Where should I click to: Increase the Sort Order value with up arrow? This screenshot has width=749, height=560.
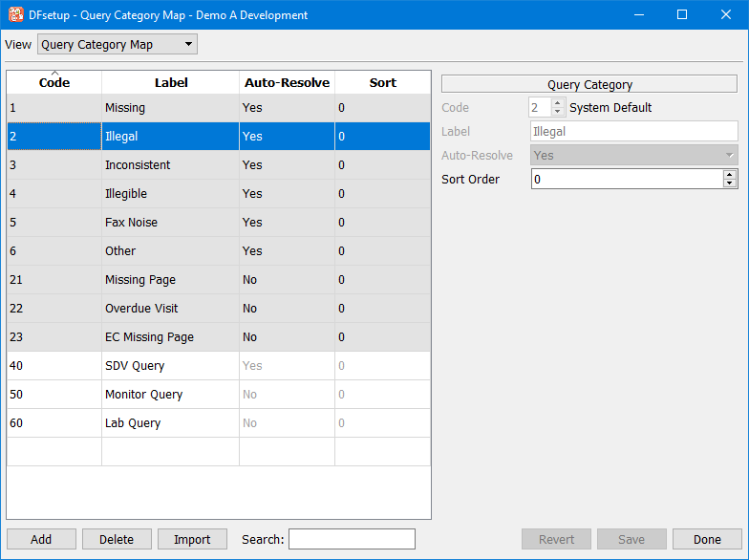click(x=730, y=174)
